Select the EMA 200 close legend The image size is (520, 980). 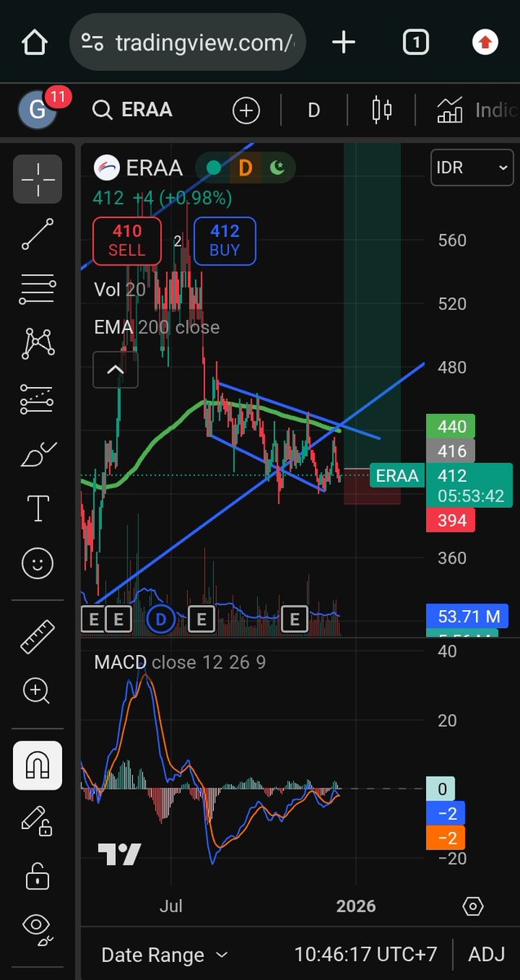(x=157, y=327)
